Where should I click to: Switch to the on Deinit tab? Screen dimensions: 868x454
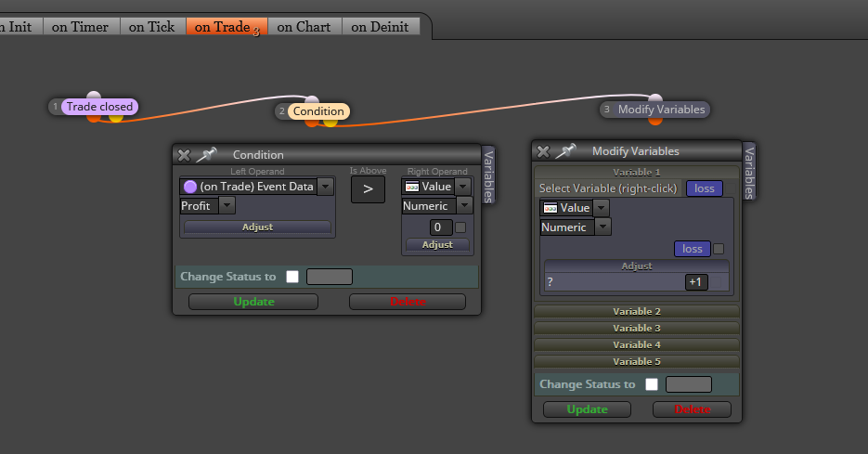click(x=380, y=27)
